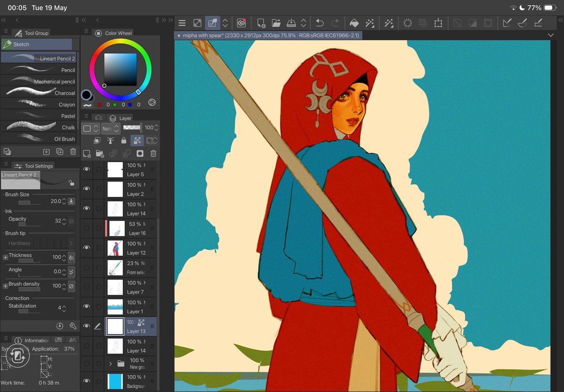Click the floating rotate-screen overlay button
The width and height of the screenshot is (564, 392).
click(x=17, y=356)
